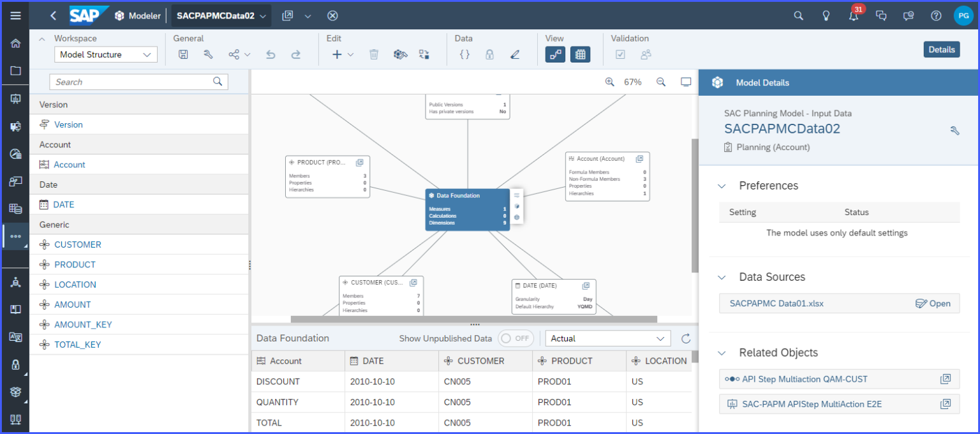Save the model using the disk icon
The width and height of the screenshot is (980, 434).
(x=183, y=54)
